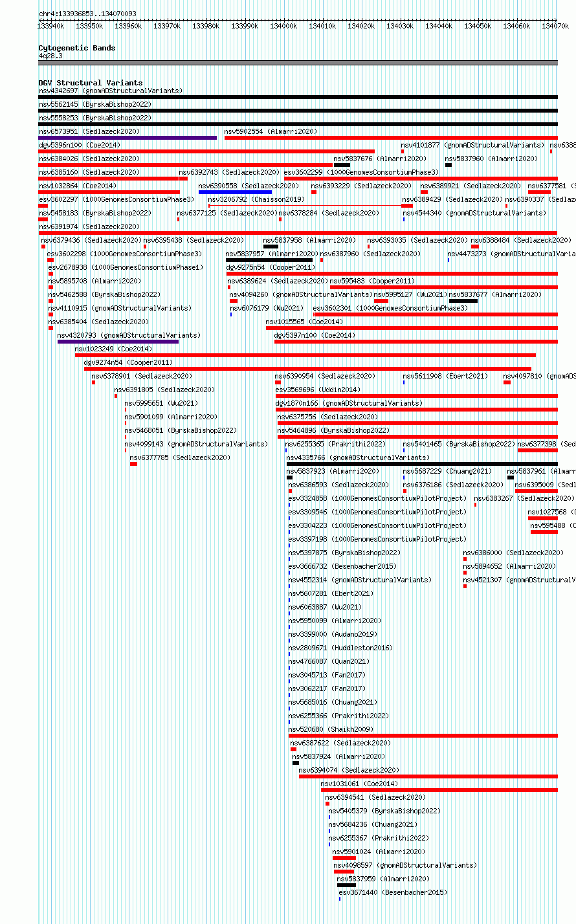Image resolution: width=576 pixels, height=924 pixels.
Task: Open the nsv5468051 ByrskaBishop2022 label
Action: coord(181,430)
